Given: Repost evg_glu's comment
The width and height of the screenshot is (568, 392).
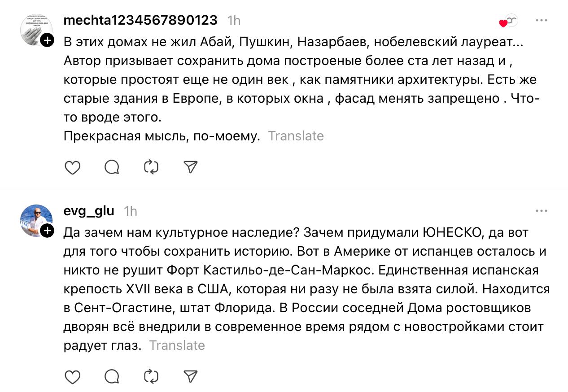Looking at the screenshot, I should tap(151, 375).
